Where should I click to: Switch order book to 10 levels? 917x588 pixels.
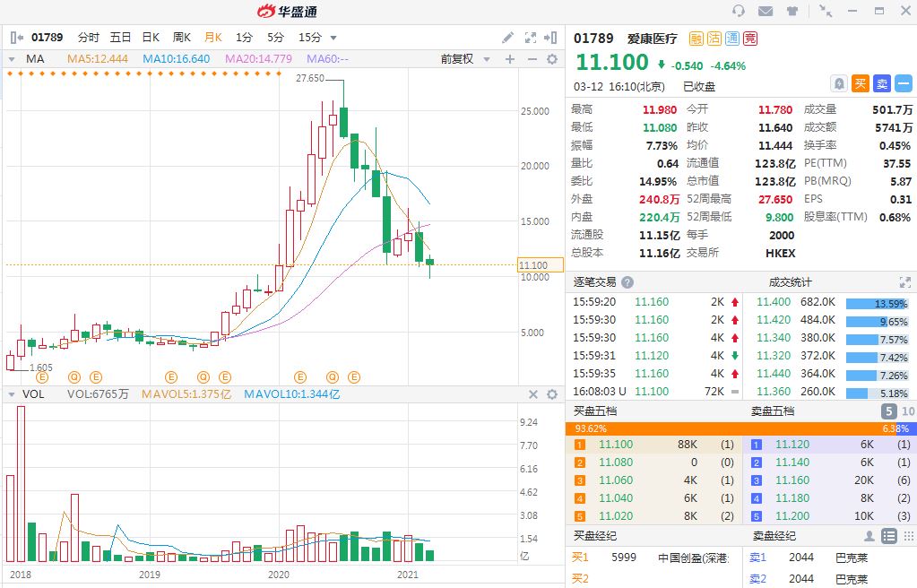pyautogui.click(x=907, y=411)
